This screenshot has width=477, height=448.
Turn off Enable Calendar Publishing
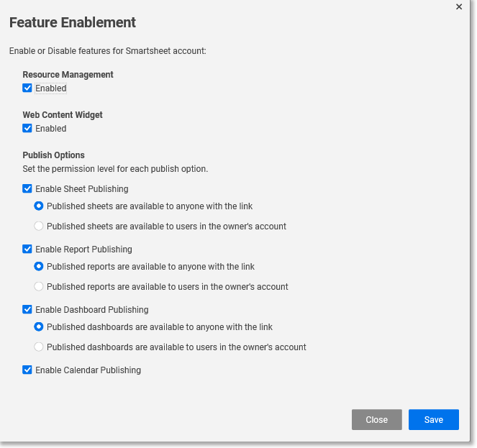(x=27, y=370)
